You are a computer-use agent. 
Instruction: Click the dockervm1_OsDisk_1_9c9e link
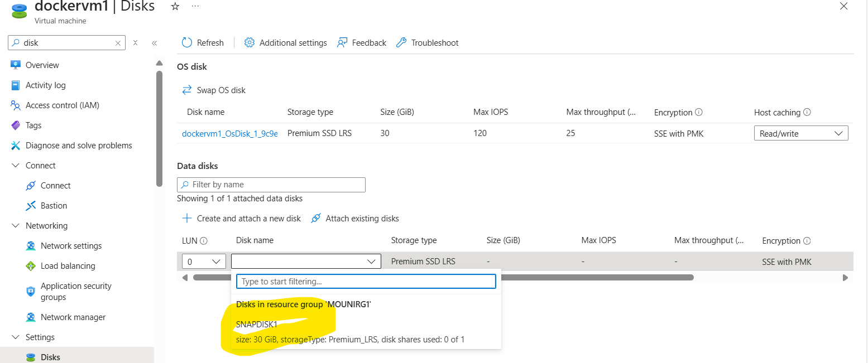[x=230, y=133]
